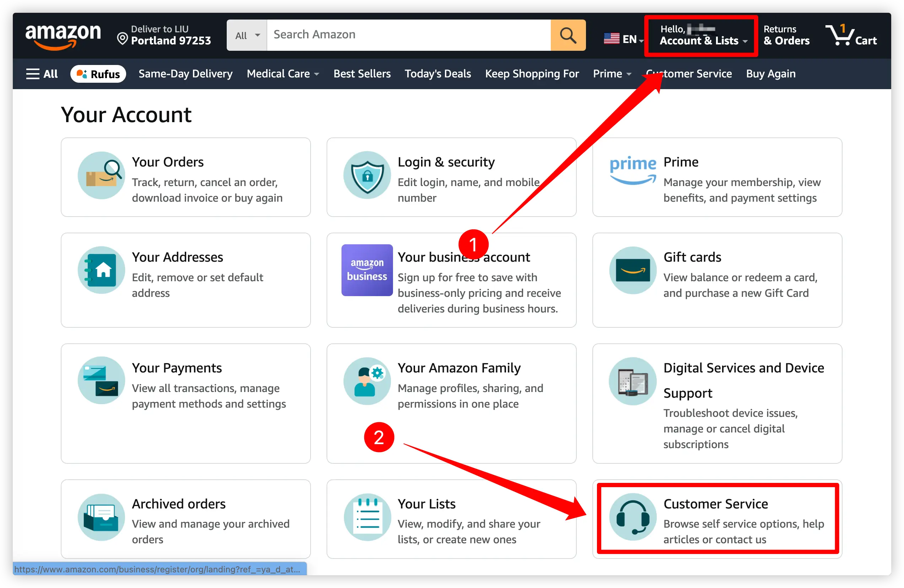Open Same-Day Delivery in nav bar
The image size is (904, 588).
[x=185, y=73]
